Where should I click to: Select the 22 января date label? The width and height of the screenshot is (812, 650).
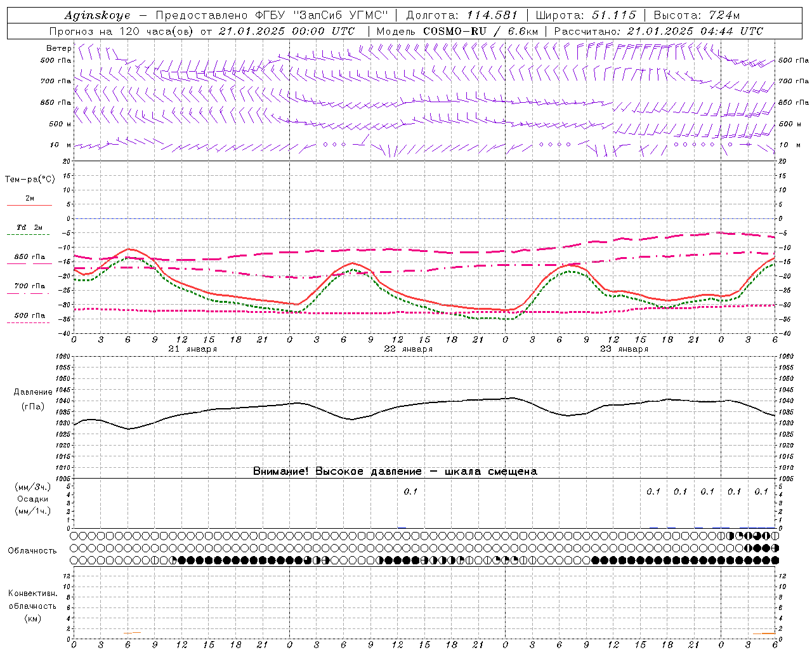[x=409, y=349]
